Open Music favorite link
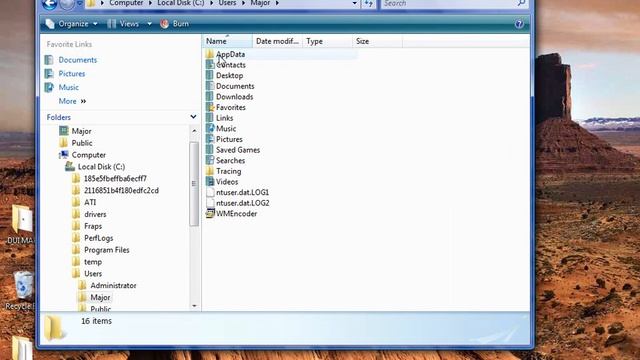 click(69, 87)
